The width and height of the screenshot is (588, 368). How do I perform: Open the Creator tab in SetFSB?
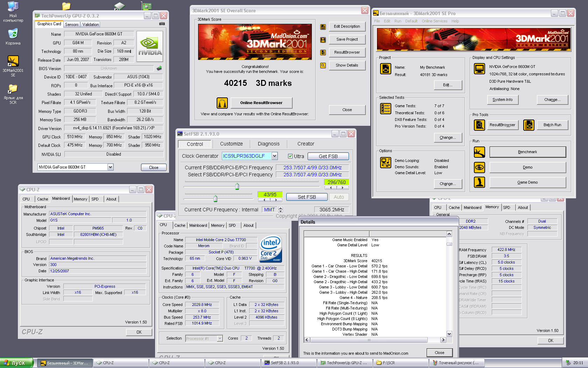tap(306, 144)
